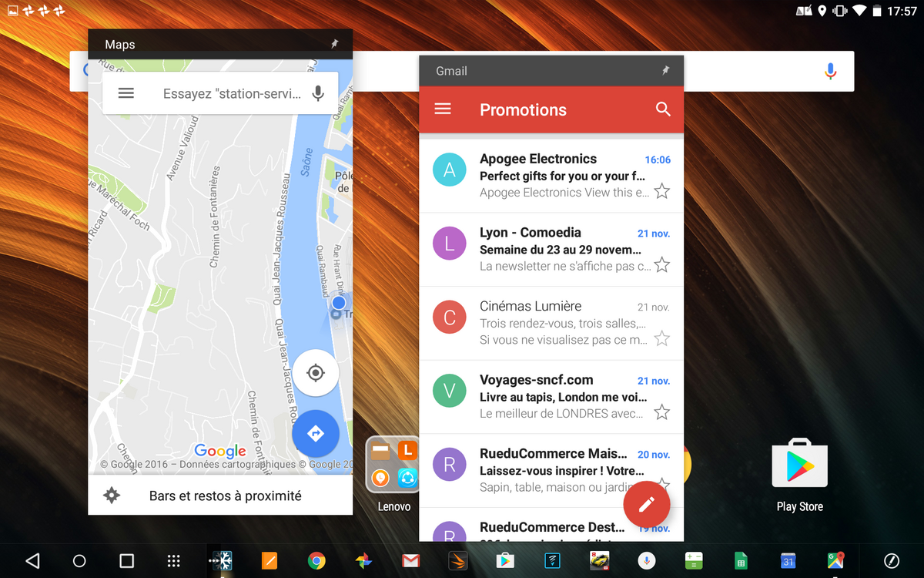Click the Maps search field
The height and width of the screenshot is (578, 924).
tap(220, 93)
